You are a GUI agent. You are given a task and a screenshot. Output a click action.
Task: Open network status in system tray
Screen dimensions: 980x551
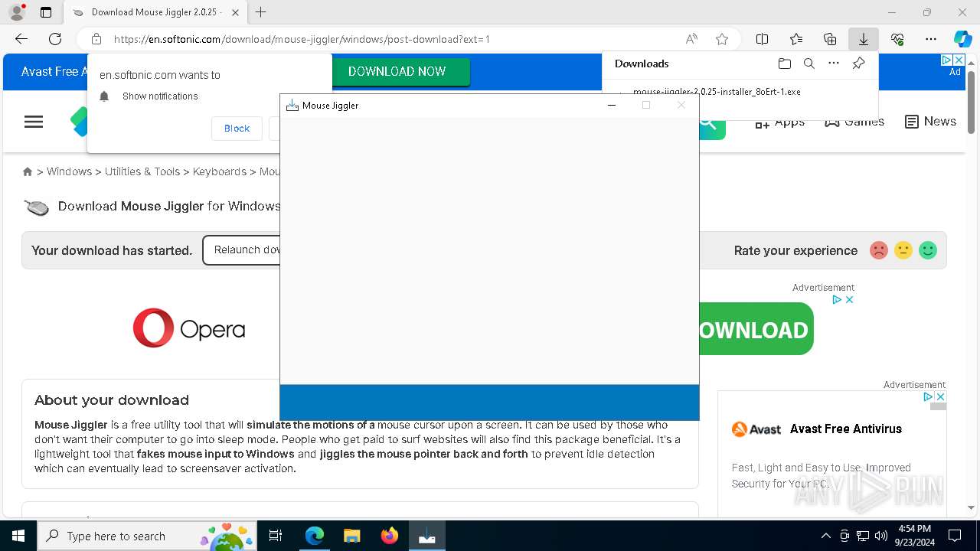pyautogui.click(x=863, y=536)
